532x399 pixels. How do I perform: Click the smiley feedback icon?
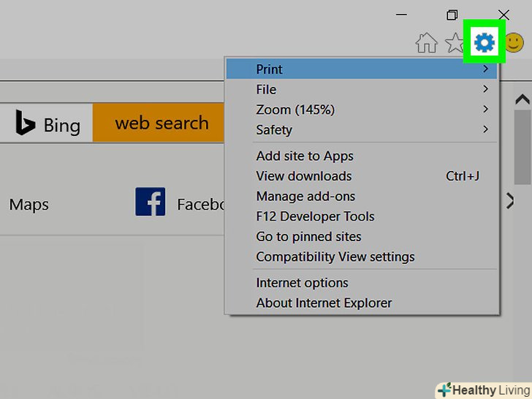(514, 43)
